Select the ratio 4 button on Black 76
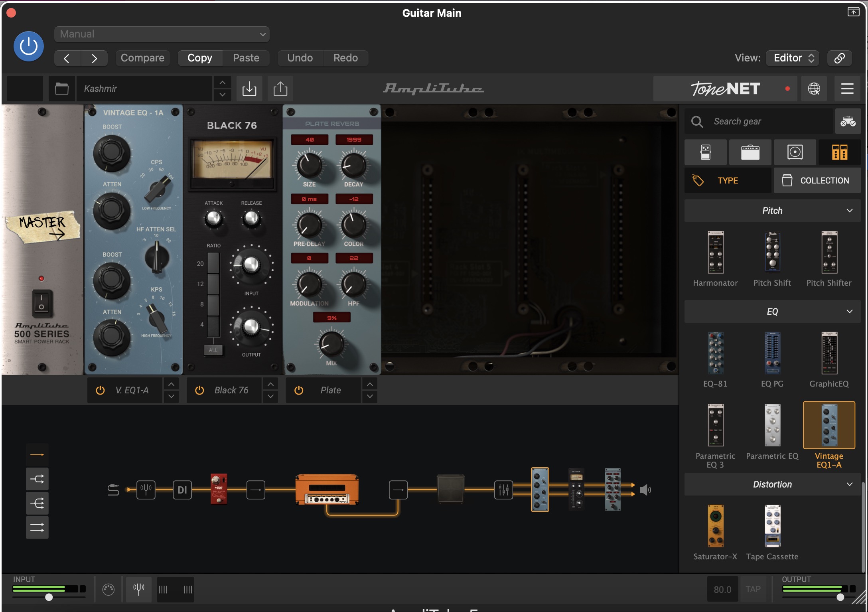The height and width of the screenshot is (612, 868). (213, 326)
